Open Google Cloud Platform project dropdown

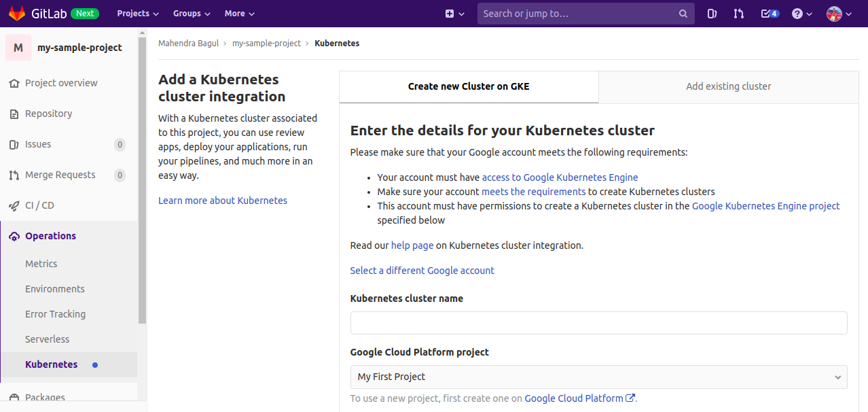click(x=599, y=377)
